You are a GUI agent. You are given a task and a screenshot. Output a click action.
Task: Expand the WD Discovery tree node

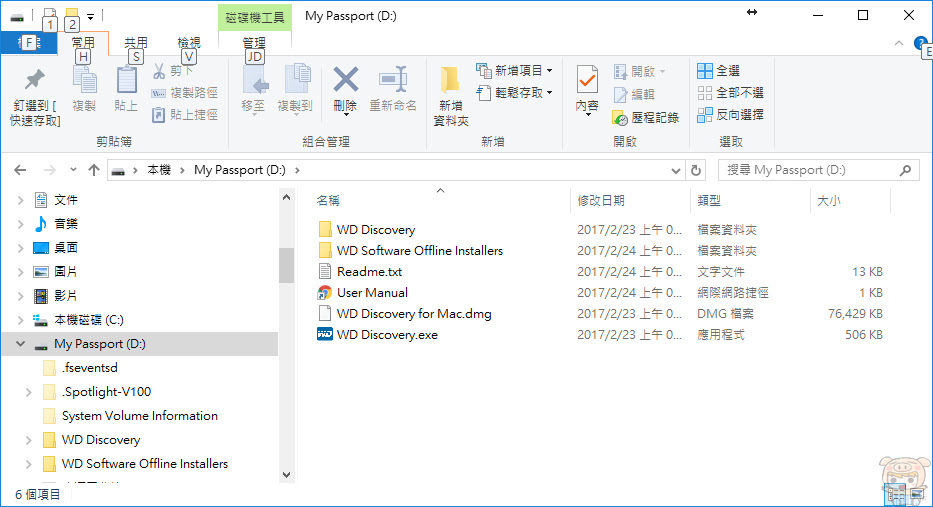28,440
